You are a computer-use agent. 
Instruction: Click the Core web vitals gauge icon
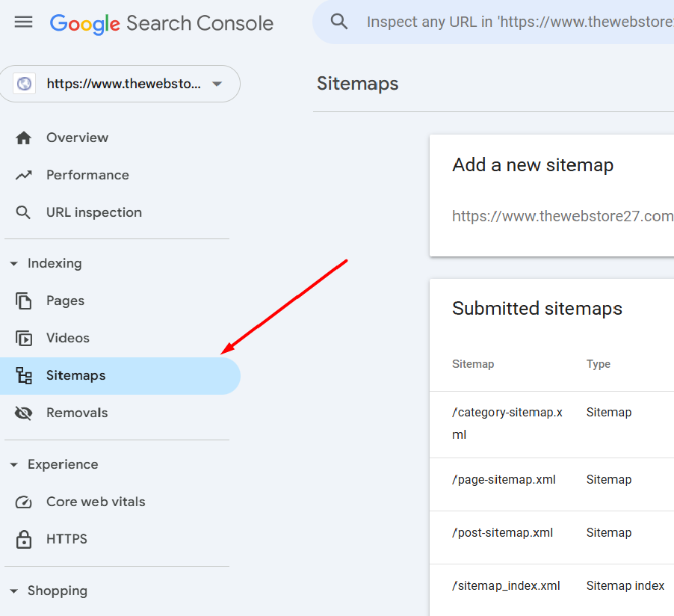(24, 502)
